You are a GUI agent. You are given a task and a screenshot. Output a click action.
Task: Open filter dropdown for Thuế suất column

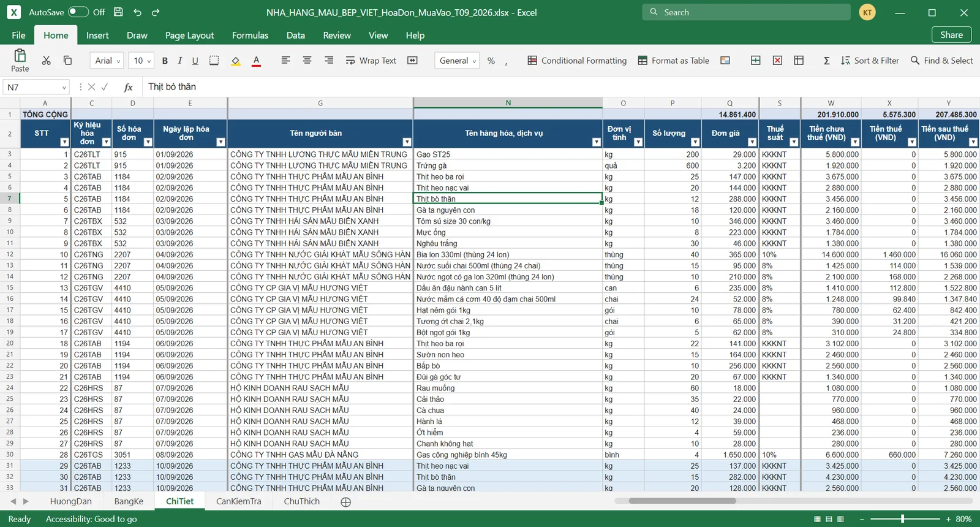tap(794, 142)
